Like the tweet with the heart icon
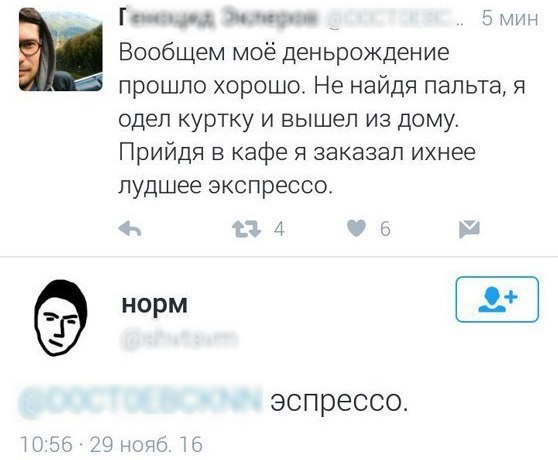This screenshot has width=558, height=460. click(356, 228)
